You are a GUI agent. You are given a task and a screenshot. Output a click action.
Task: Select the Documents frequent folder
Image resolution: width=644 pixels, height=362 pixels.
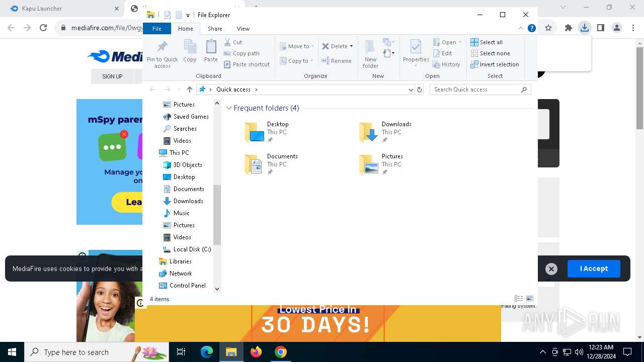click(272, 164)
